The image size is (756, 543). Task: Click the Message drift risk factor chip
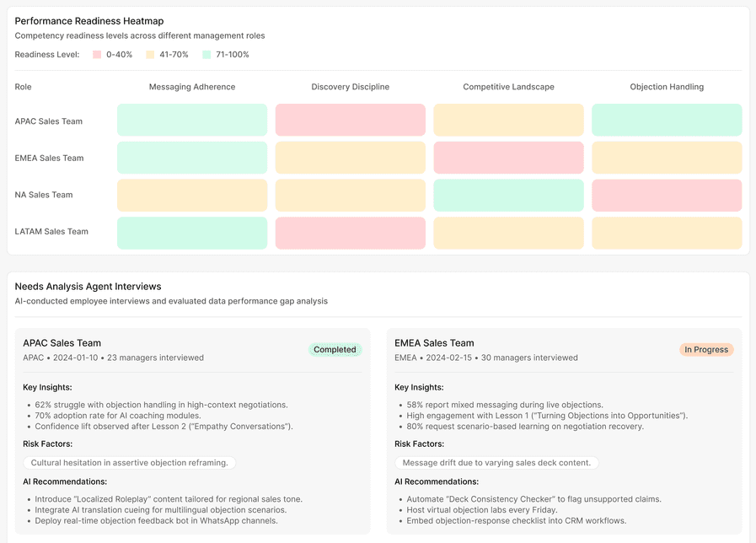click(x=496, y=462)
